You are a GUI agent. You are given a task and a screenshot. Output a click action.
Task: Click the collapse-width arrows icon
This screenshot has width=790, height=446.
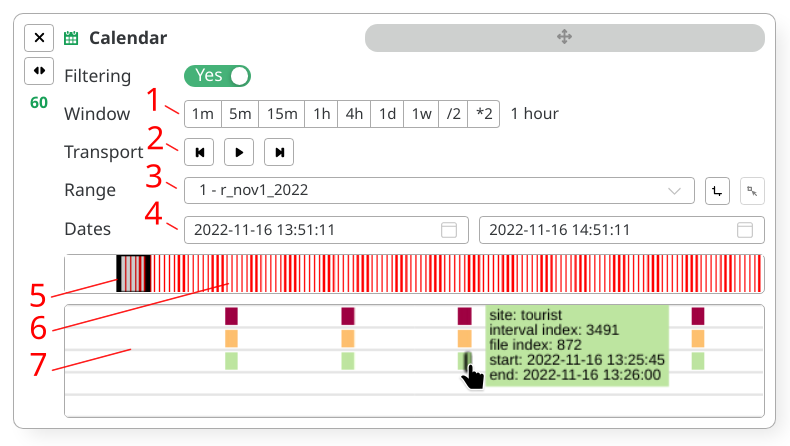click(x=39, y=71)
